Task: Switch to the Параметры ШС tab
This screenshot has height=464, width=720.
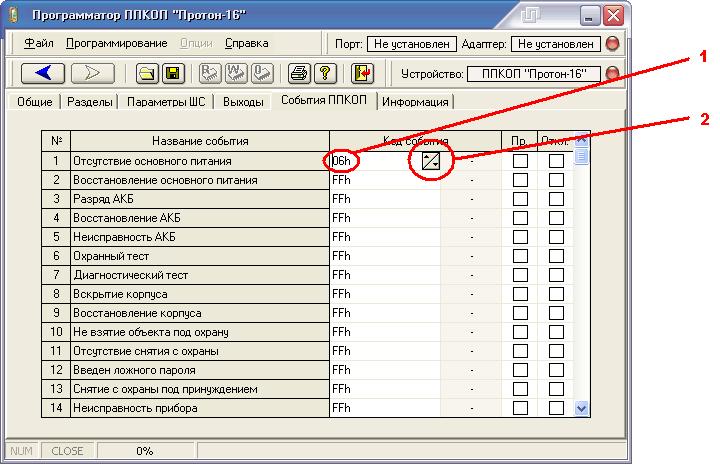Action: 166,102
